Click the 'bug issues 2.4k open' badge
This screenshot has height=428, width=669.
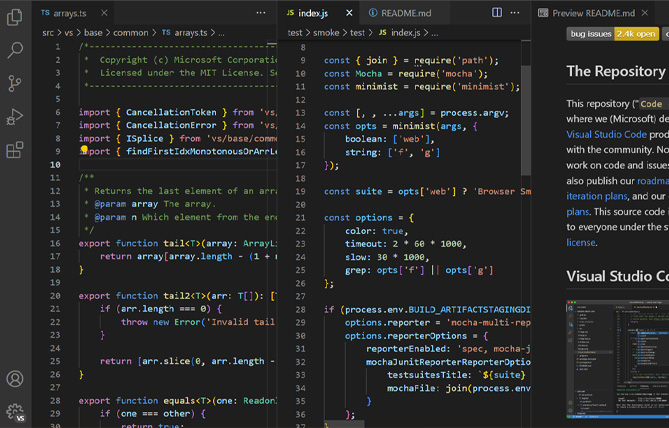click(612, 33)
